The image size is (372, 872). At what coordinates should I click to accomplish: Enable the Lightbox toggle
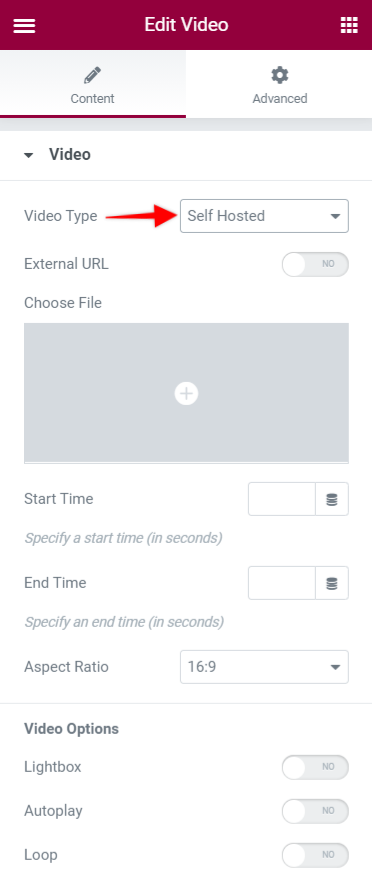[315, 767]
